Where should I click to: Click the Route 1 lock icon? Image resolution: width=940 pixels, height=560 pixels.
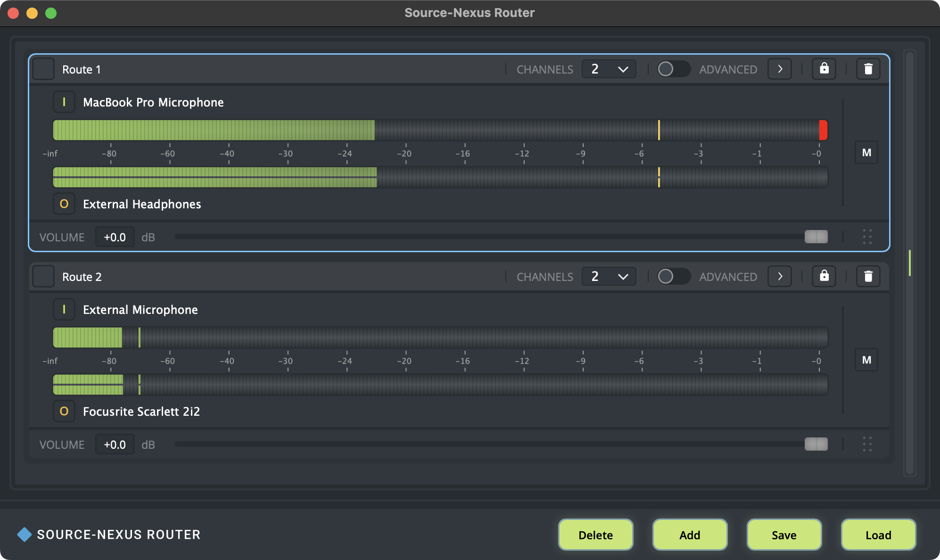(824, 69)
